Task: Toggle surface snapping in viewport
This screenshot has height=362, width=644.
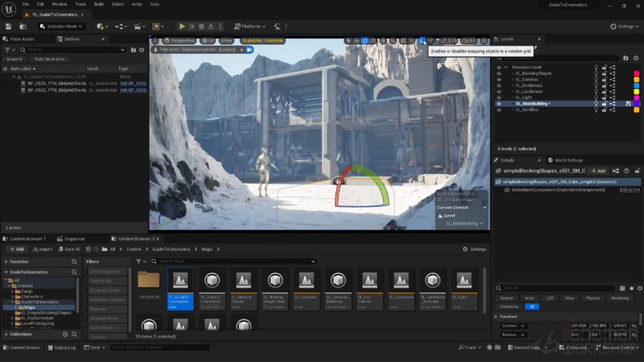Action: point(394,41)
